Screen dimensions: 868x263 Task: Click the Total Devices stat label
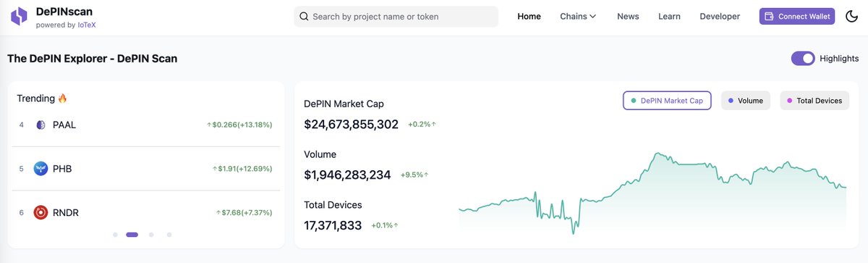(333, 205)
